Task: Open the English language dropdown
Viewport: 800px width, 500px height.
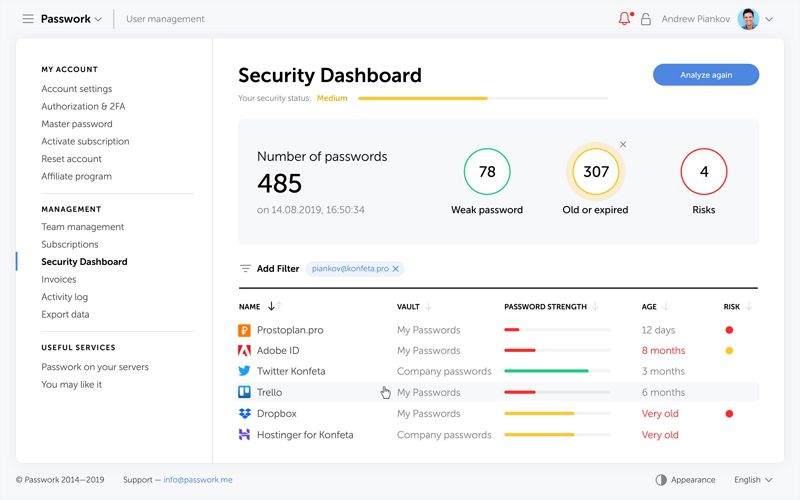Action: pyautogui.click(x=753, y=480)
